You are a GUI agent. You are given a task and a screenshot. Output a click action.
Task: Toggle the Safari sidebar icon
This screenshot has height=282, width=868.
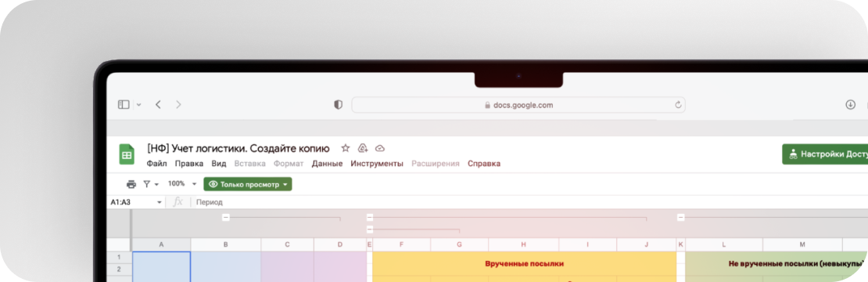pyautogui.click(x=124, y=105)
